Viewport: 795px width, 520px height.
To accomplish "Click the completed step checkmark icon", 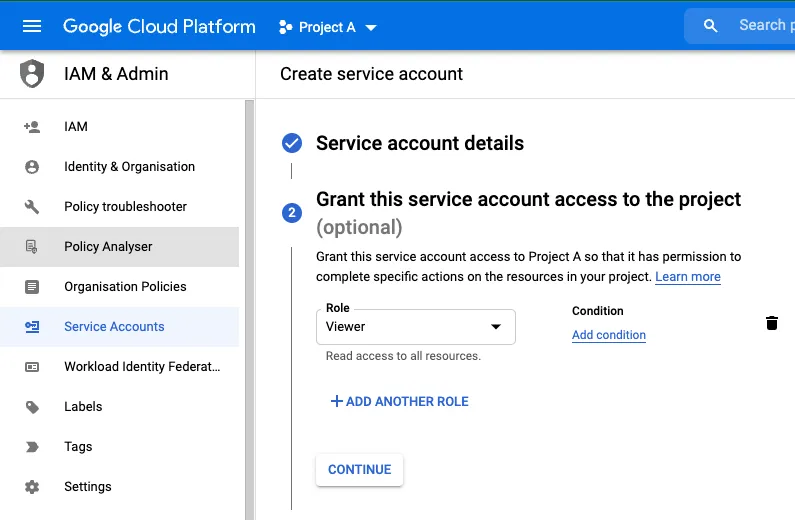I will point(292,143).
